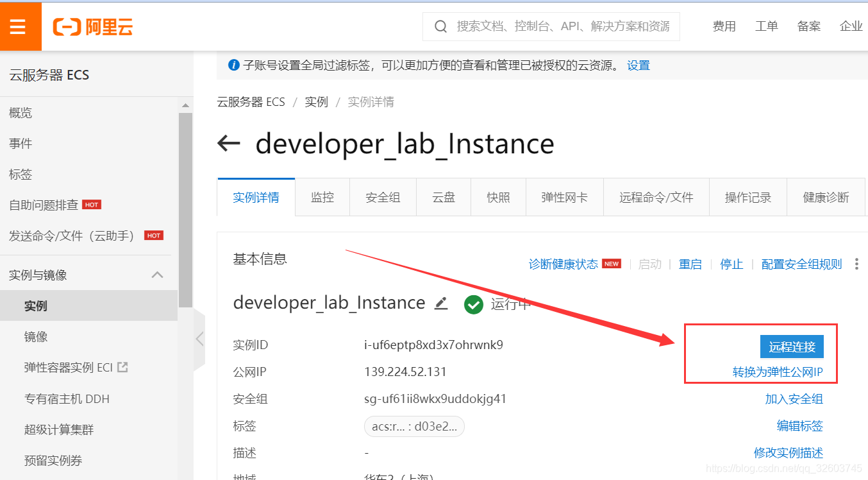Image resolution: width=868 pixels, height=480 pixels.
Task: Switch to the 健康诊断 tab
Action: pos(826,197)
